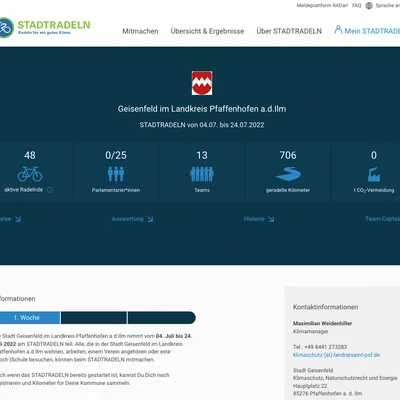400x400 pixels.
Task: Click the Parlamentarier*innen people icon
Action: (116, 174)
